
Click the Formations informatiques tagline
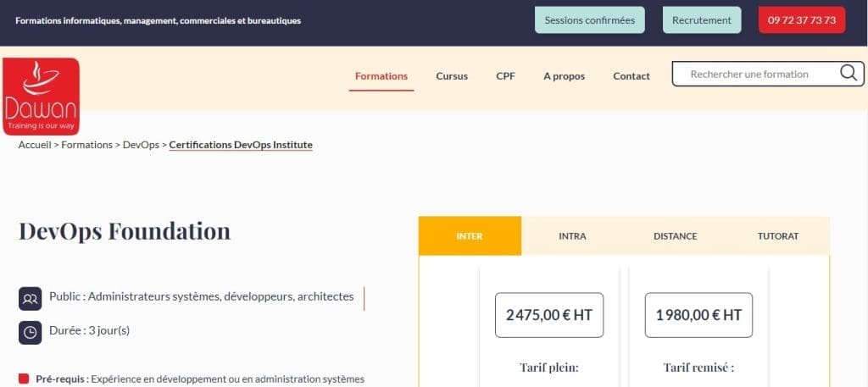(x=159, y=20)
